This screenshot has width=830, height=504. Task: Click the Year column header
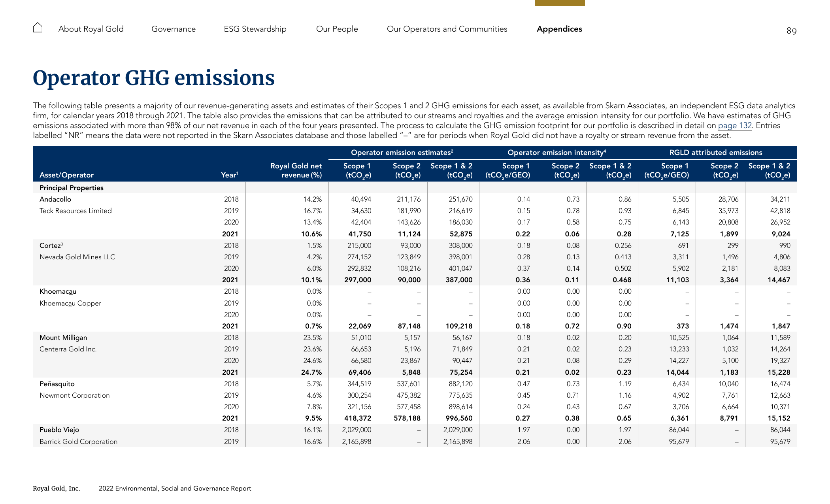point(230,175)
